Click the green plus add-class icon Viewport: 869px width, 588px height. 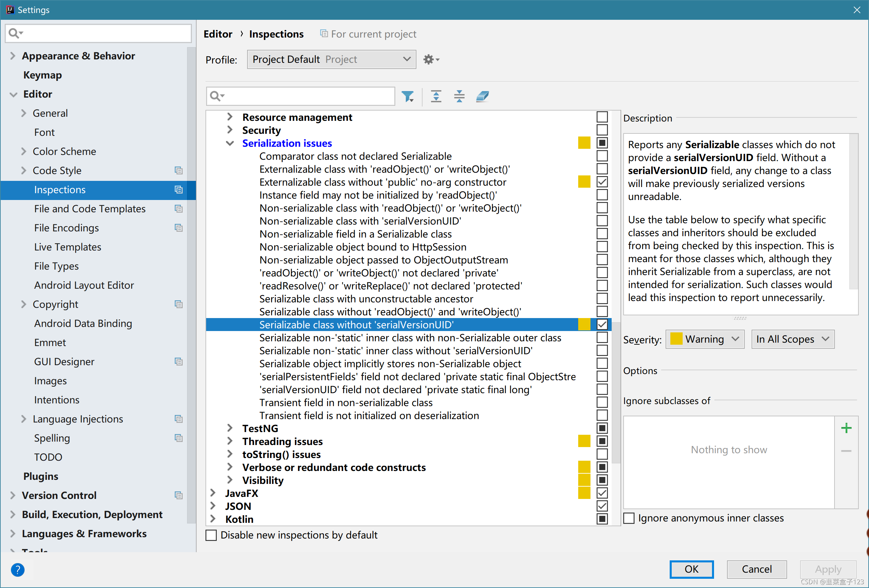pyautogui.click(x=846, y=428)
